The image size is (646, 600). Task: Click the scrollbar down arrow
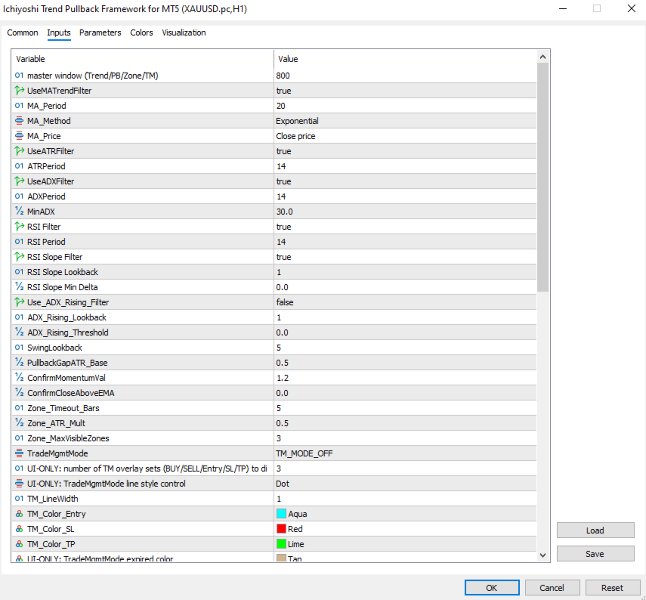pyautogui.click(x=543, y=555)
